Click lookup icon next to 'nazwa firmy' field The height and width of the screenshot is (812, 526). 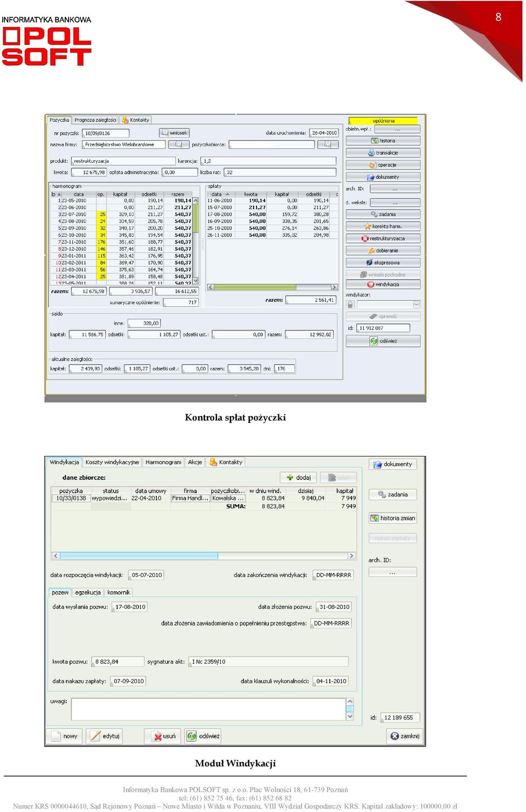(x=179, y=145)
